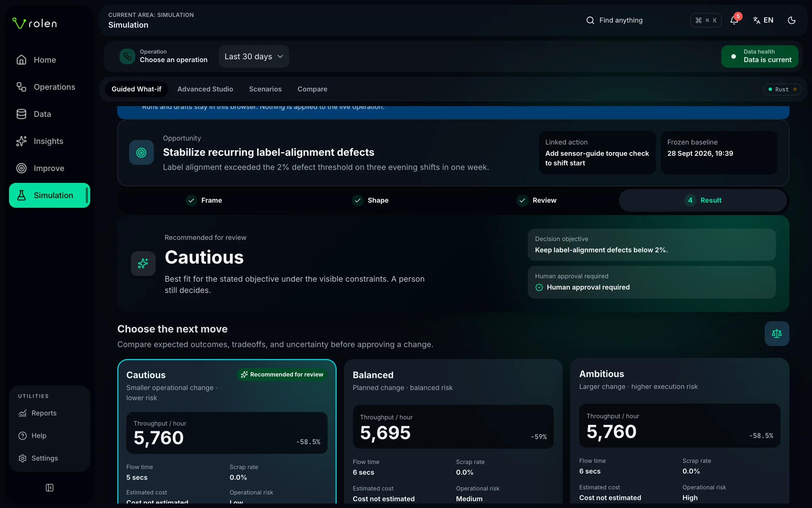Toggle dark mode moon icon
The width and height of the screenshot is (812, 508).
792,20
